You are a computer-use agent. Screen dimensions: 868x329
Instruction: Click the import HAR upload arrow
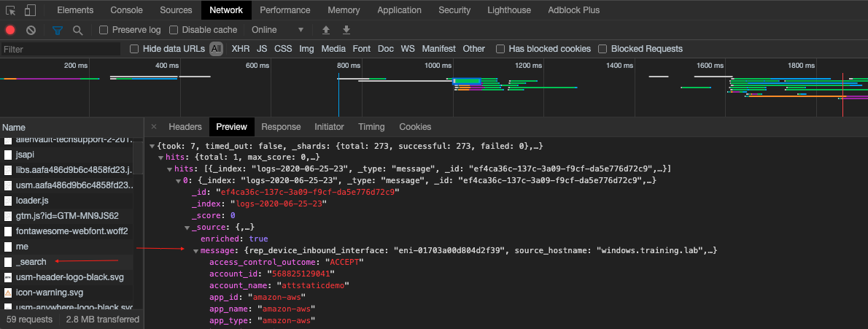pyautogui.click(x=326, y=30)
